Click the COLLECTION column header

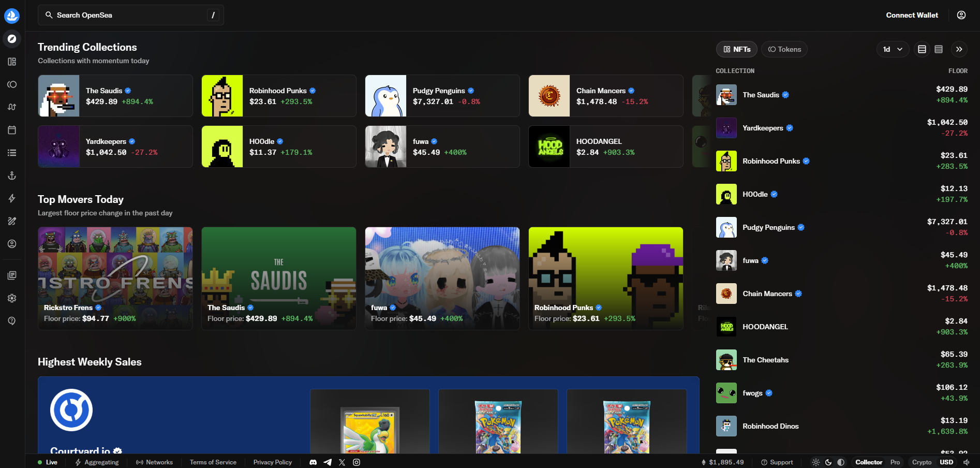[735, 71]
